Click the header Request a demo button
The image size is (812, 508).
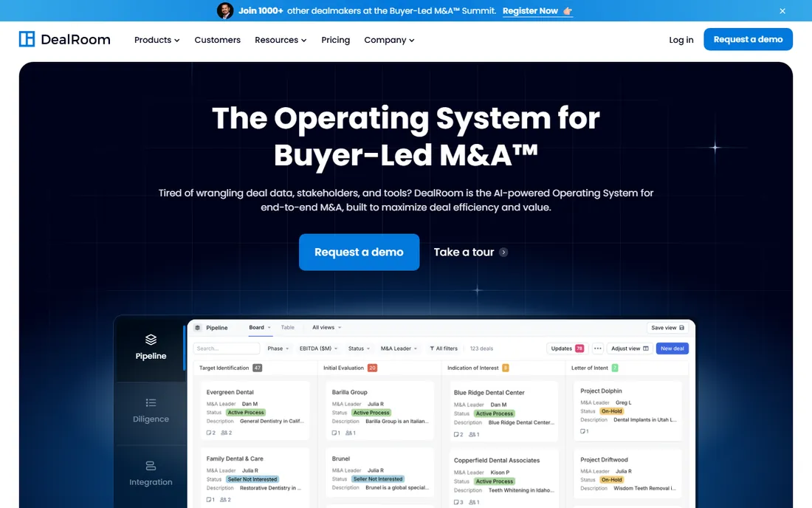pyautogui.click(x=748, y=39)
